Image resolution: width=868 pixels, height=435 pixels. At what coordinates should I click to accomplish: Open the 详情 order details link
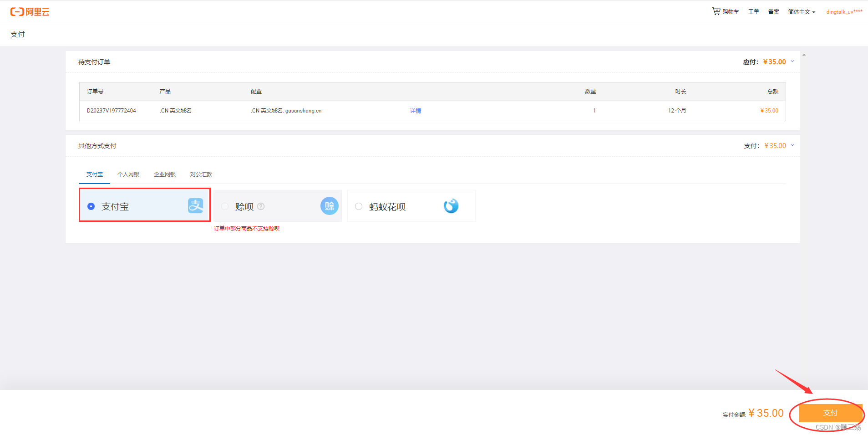pos(416,111)
